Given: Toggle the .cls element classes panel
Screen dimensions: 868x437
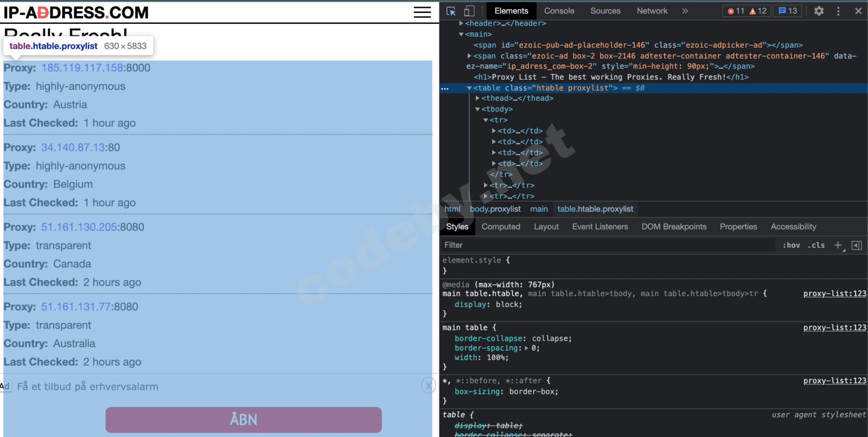Looking at the screenshot, I should (816, 246).
